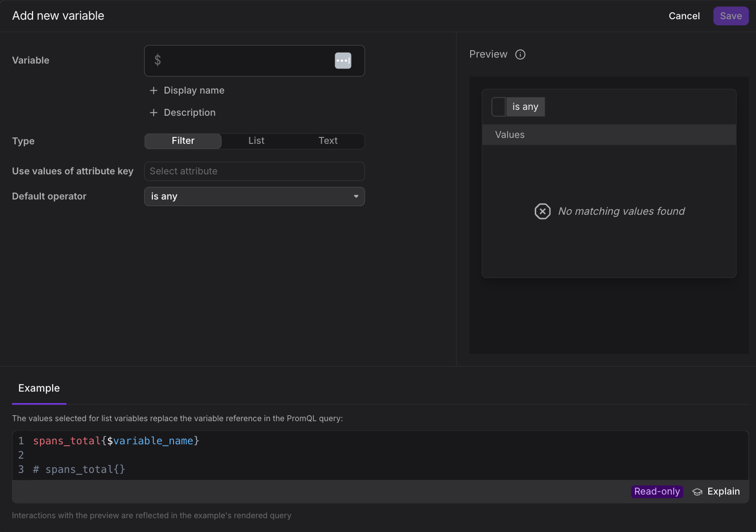Click the 'No matching values found' message
This screenshot has height=532, width=756.
pos(621,211)
